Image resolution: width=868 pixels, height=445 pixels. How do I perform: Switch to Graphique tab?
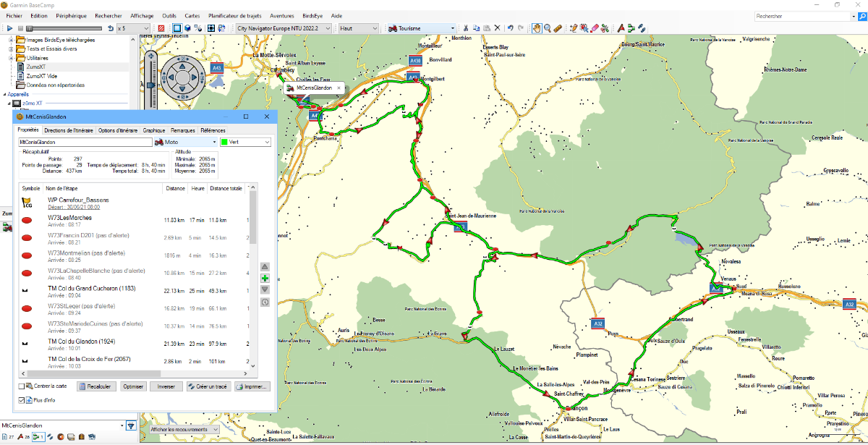point(154,130)
